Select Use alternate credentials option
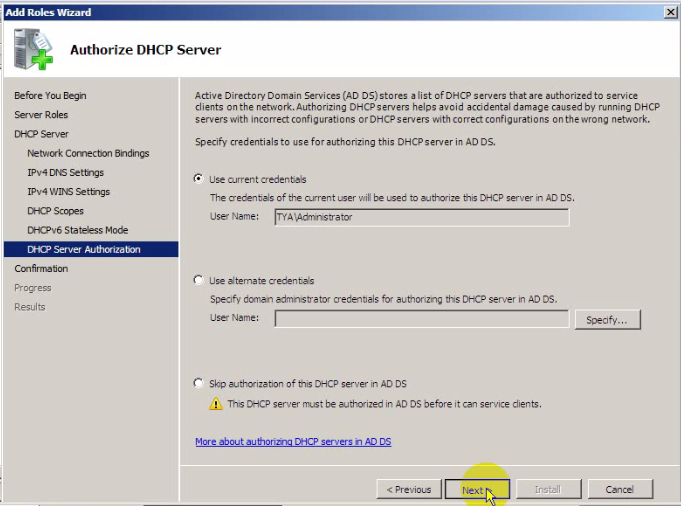This screenshot has height=506, width=681. (198, 280)
